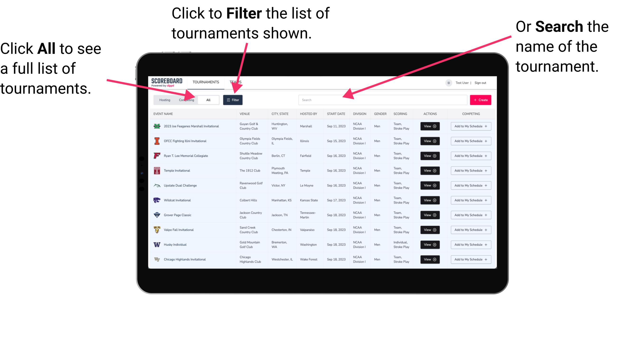Click the Illinois Fighting Illini team icon
Screen dimensions: 644x346
point(156,142)
